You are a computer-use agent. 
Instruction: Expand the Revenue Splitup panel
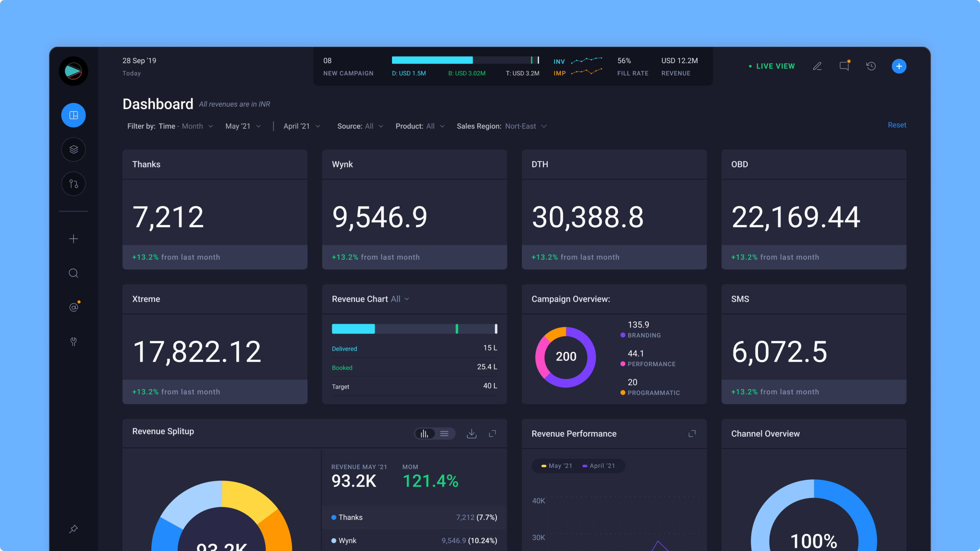coord(492,434)
